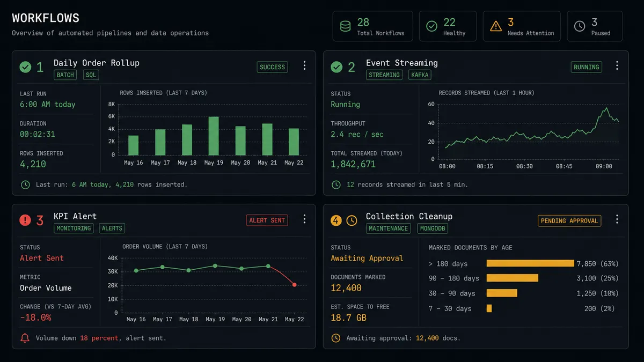
Task: Open the Event Streaming workflow title
Action: 402,63
